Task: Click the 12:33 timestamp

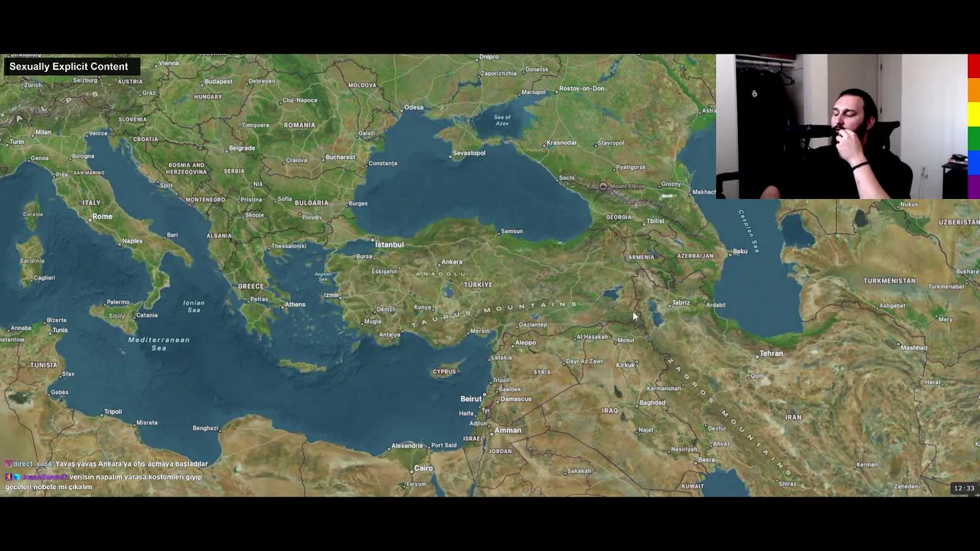Action: point(964,488)
